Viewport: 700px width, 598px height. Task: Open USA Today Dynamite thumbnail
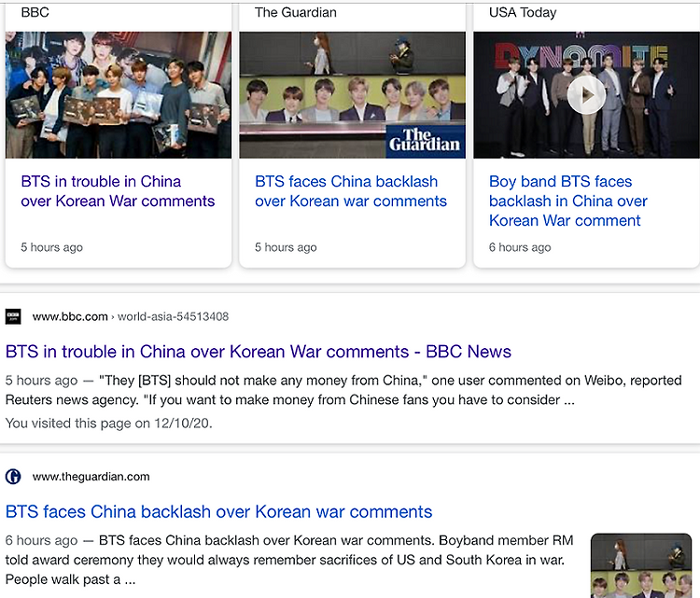pos(587,94)
